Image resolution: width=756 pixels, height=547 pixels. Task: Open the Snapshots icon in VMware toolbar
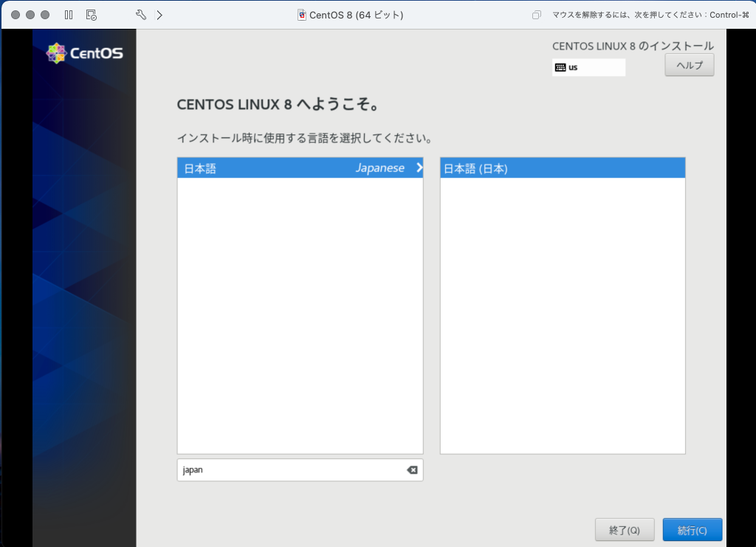tap(90, 14)
